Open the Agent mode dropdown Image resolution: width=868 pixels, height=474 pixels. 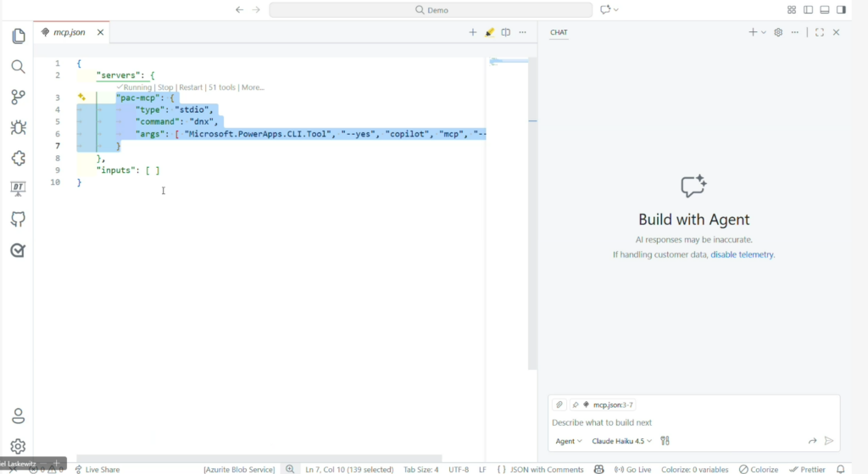pos(569,441)
